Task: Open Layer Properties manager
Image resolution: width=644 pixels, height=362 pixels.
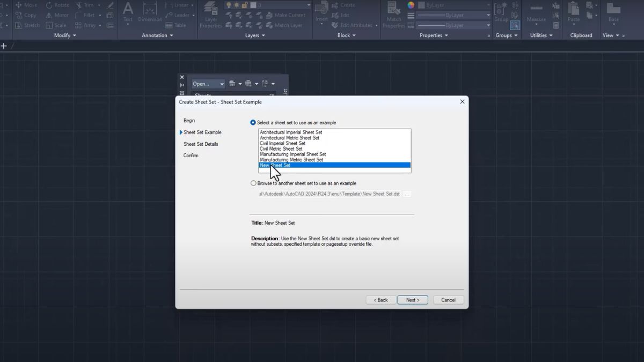Action: 211,15
